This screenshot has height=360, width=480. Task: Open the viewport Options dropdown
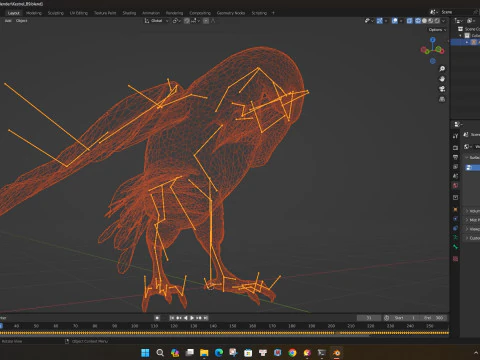coord(437,30)
